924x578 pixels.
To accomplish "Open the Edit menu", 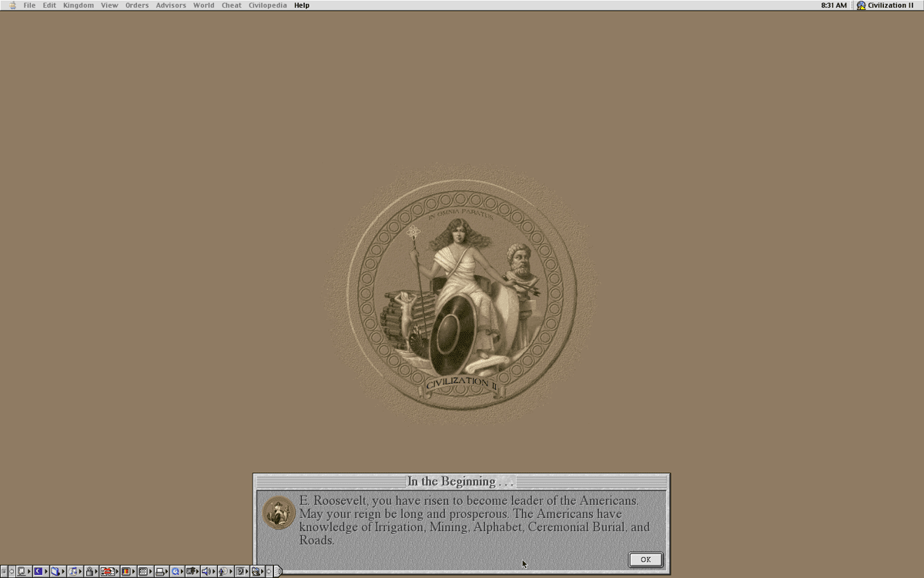I will pyautogui.click(x=49, y=5).
